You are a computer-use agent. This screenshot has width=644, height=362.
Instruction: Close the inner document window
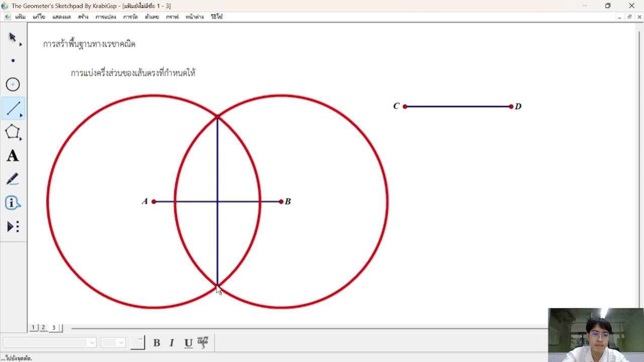tap(639, 17)
